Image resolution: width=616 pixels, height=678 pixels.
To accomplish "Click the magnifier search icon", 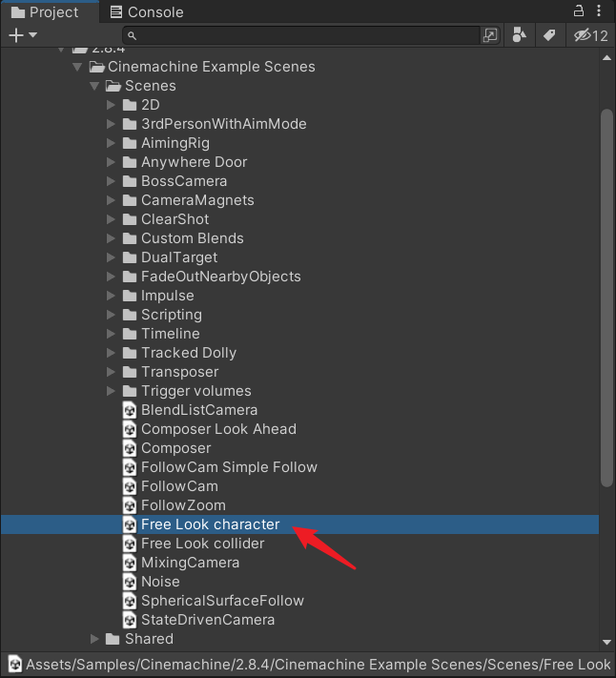I will point(132,35).
